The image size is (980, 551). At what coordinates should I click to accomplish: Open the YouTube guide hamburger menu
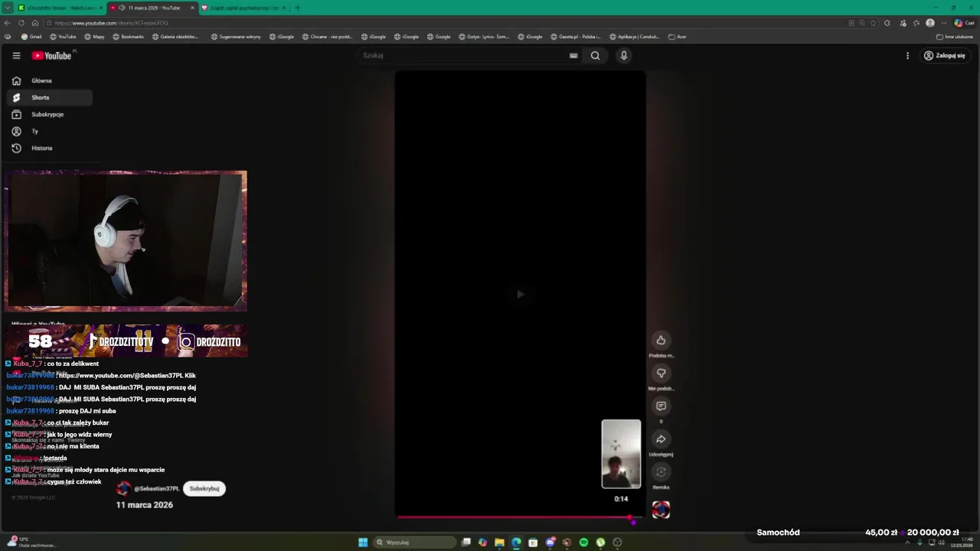[16, 55]
